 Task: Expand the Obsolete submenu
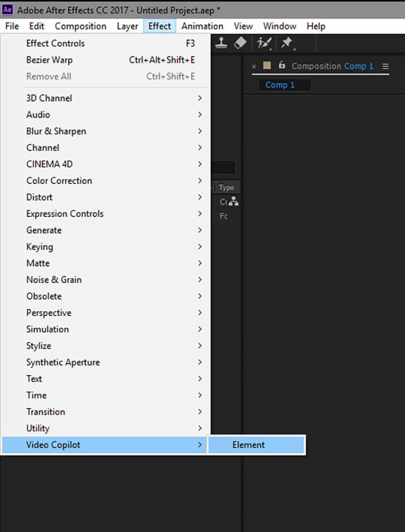coord(106,296)
